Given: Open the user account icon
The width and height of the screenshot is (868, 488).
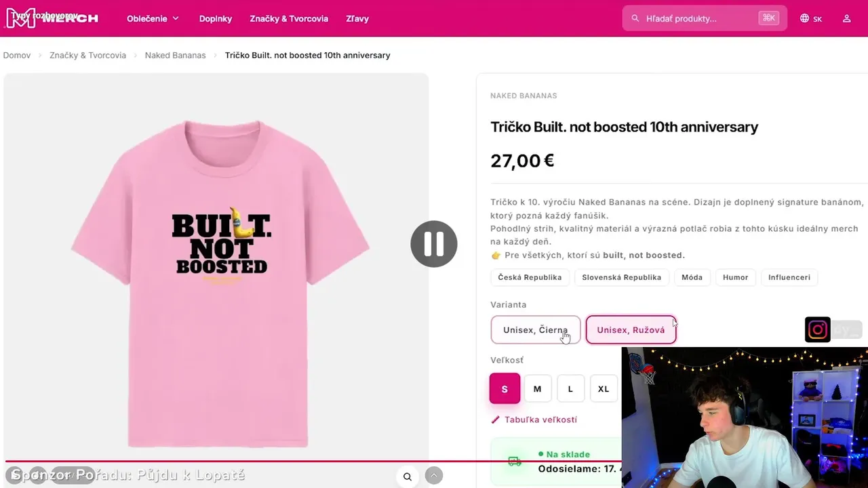Looking at the screenshot, I should (846, 18).
